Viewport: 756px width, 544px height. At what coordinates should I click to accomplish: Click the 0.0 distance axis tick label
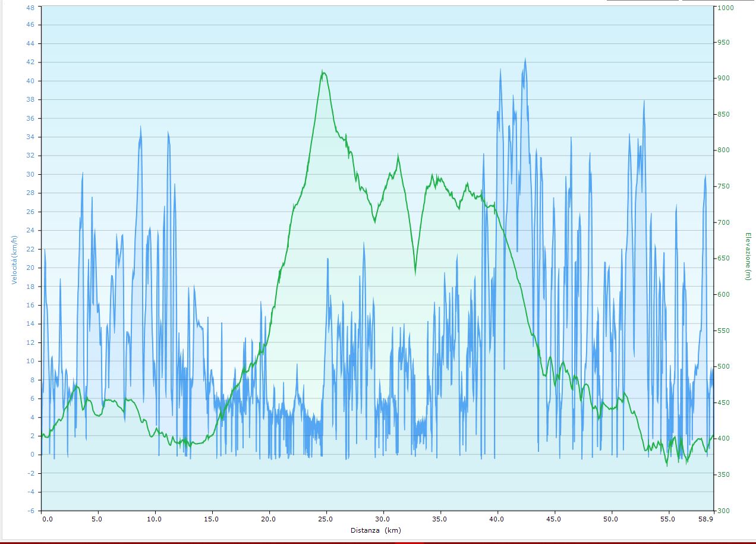point(47,519)
